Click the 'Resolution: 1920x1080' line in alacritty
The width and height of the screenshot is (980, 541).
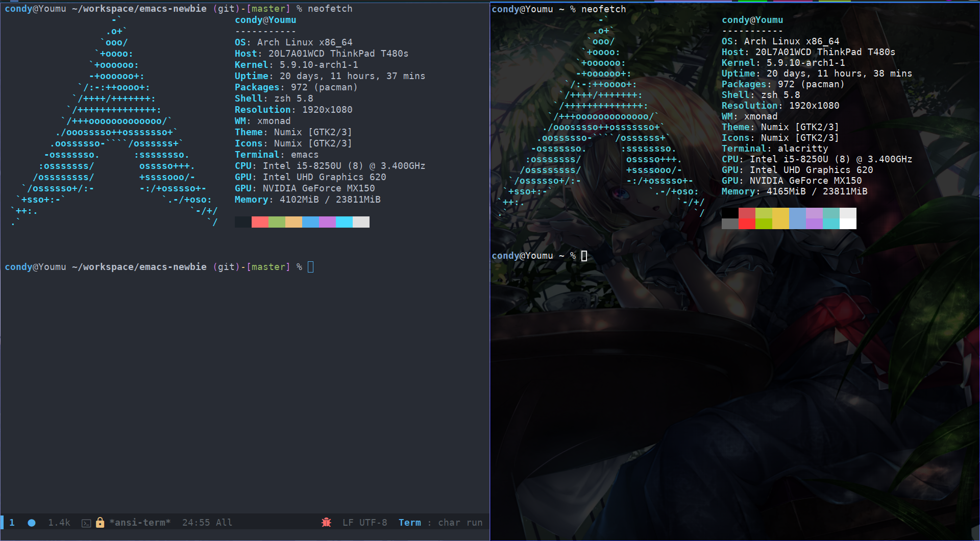pos(780,106)
